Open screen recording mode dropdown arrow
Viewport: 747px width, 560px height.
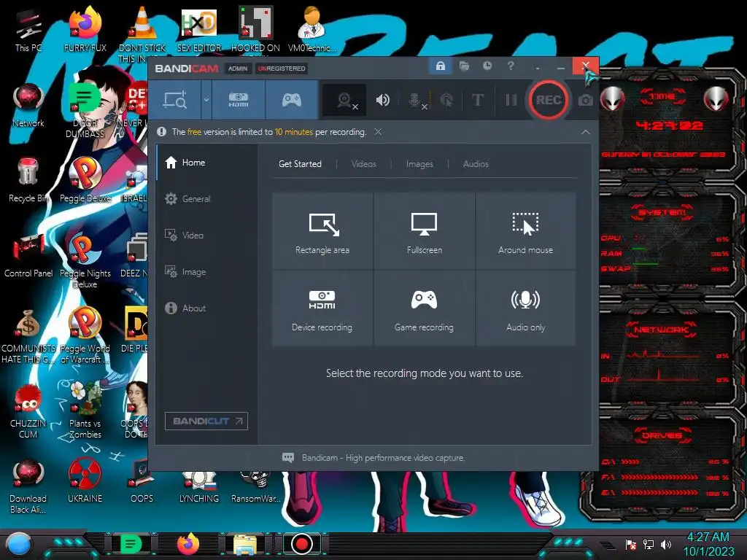point(206,100)
